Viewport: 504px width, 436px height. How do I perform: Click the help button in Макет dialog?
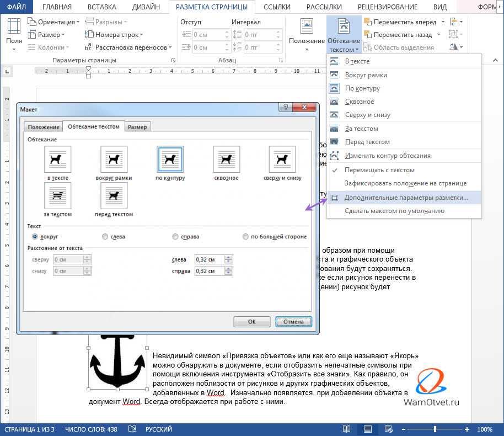[x=286, y=107]
